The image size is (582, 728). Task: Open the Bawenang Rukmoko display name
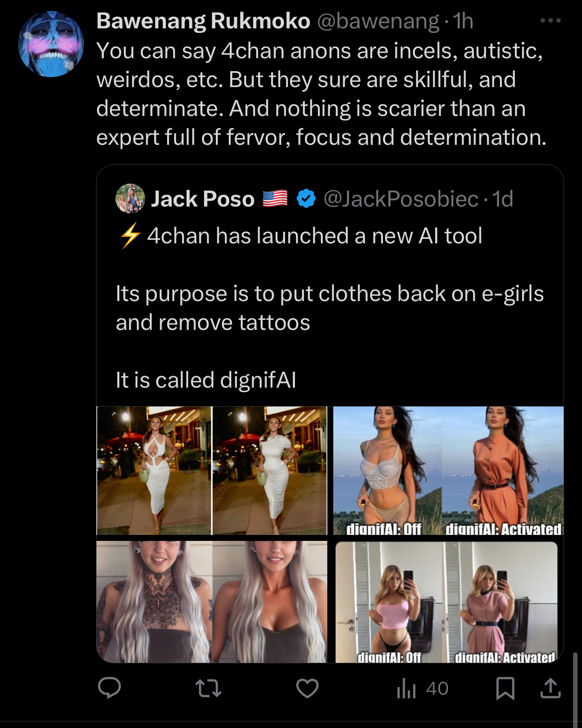(203, 21)
